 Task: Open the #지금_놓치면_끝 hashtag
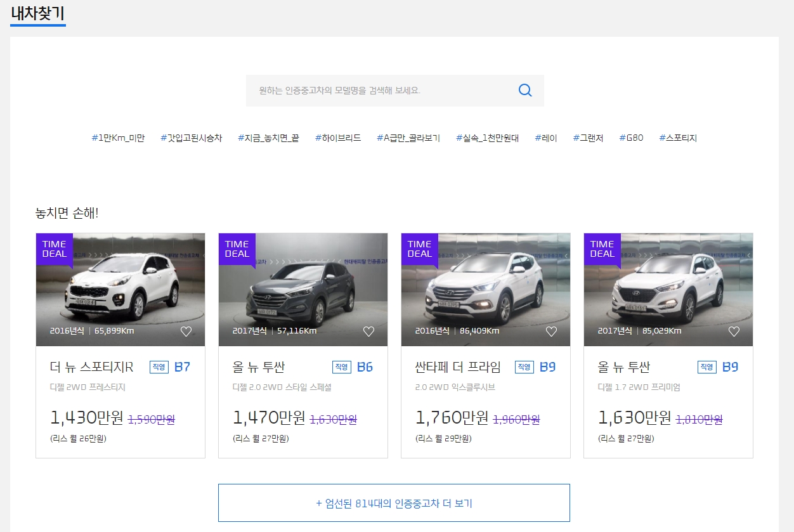(x=268, y=138)
